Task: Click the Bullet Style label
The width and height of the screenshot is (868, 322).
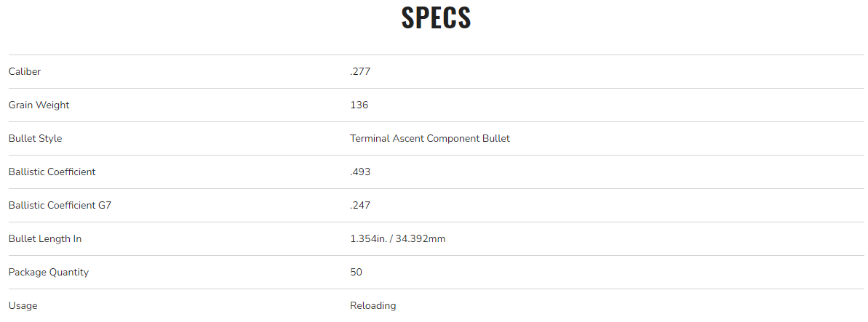Action: (x=35, y=138)
